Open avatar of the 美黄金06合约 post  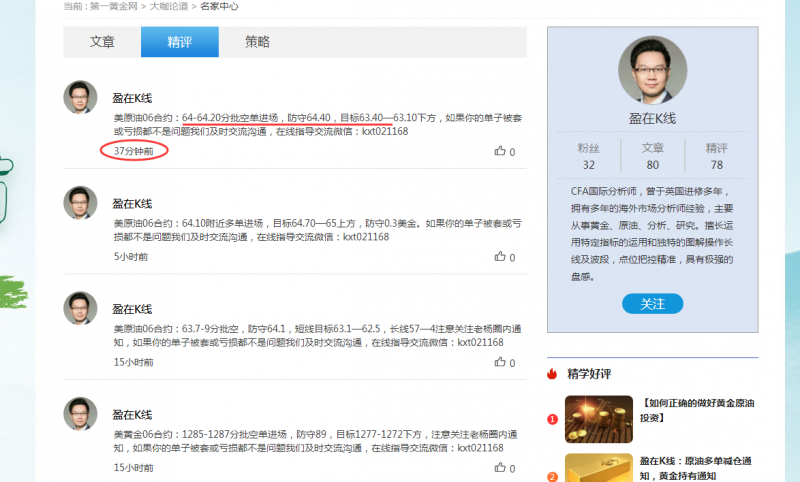(80, 414)
